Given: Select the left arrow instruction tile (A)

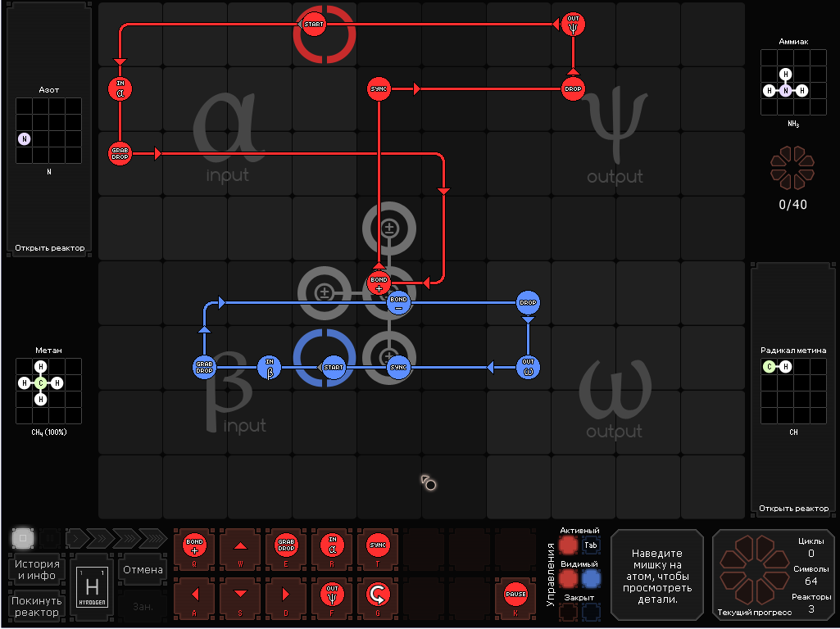Looking at the screenshot, I should pos(194,599).
